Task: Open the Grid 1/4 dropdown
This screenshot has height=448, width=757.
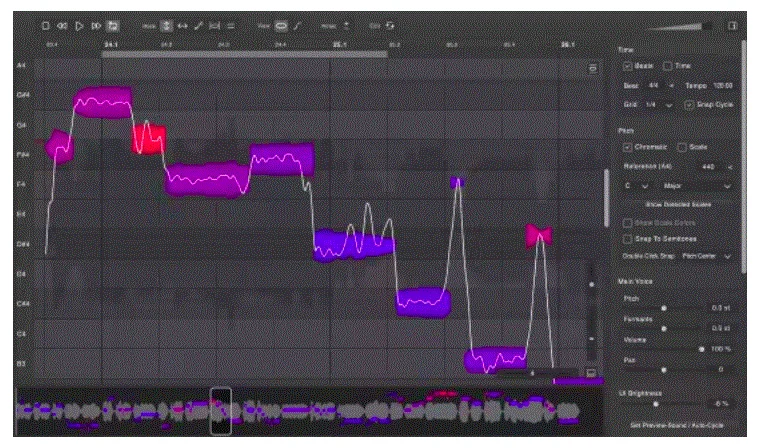Action: 659,104
